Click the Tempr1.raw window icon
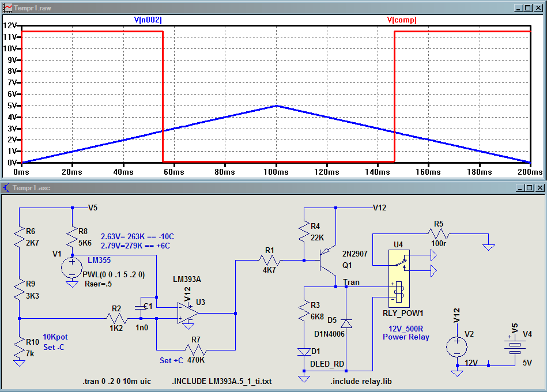Image resolution: width=547 pixels, height=392 pixels. (x=7, y=7)
